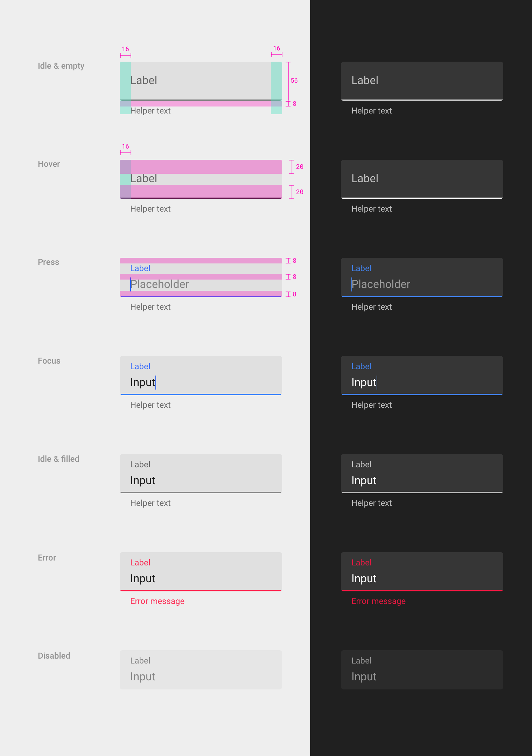Click the dark Press field with Placeholder
532x756 pixels.
[x=422, y=277]
